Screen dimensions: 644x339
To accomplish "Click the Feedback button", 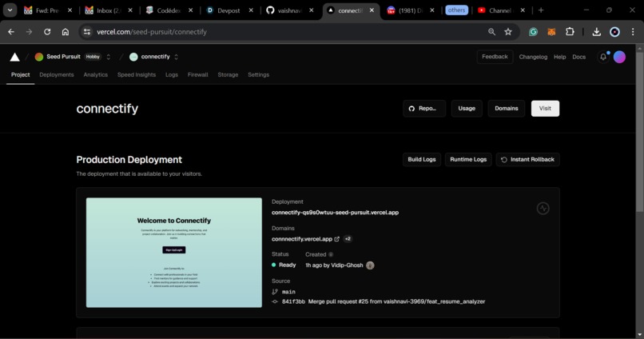I will click(495, 57).
